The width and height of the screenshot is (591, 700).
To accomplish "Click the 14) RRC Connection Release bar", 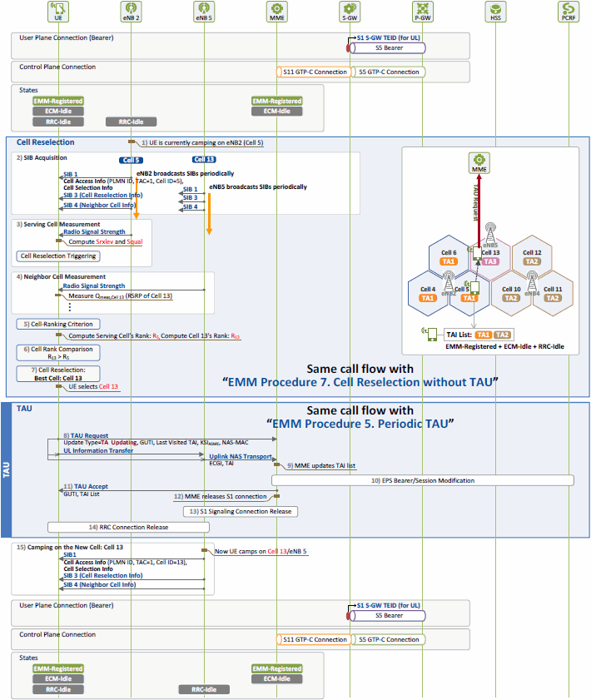I will click(x=128, y=527).
